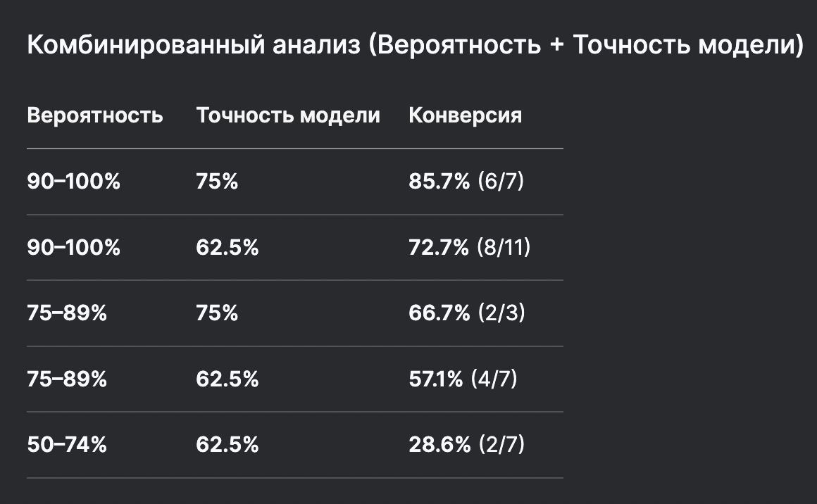Click the 50–74% probability cell
The image size is (817, 504).
click(67, 445)
